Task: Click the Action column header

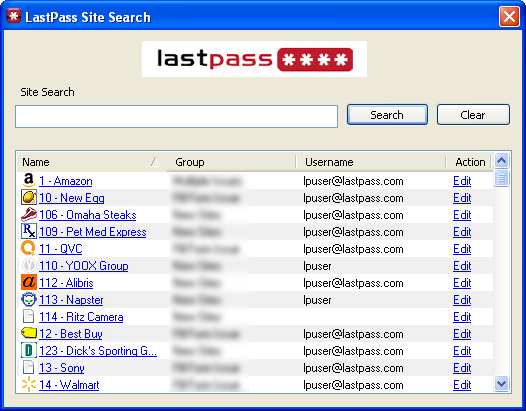Action: click(470, 162)
